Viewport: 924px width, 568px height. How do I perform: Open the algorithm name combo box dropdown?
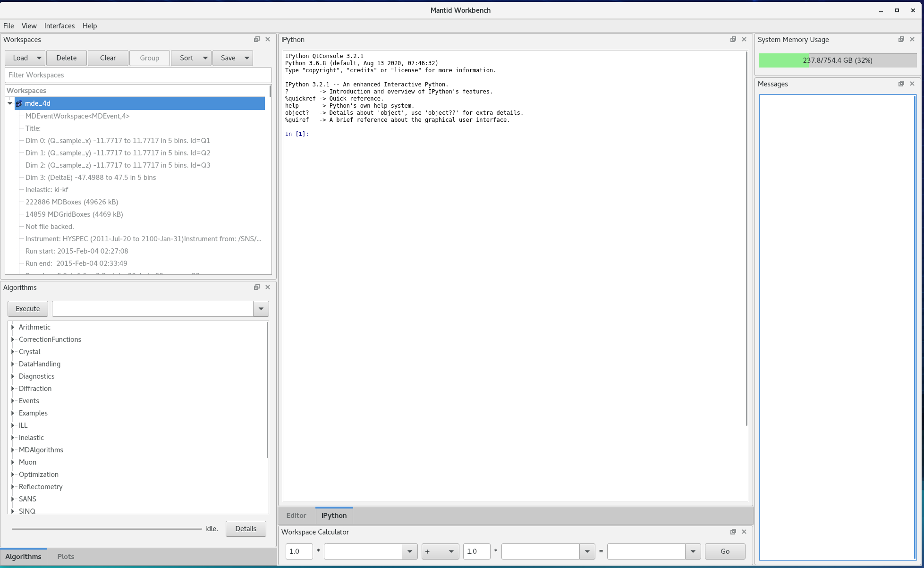(261, 309)
